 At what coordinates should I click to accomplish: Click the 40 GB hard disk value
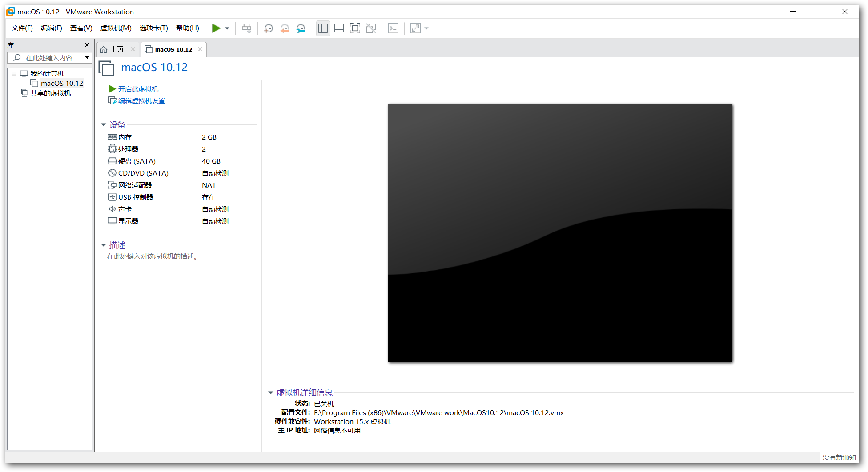211,161
